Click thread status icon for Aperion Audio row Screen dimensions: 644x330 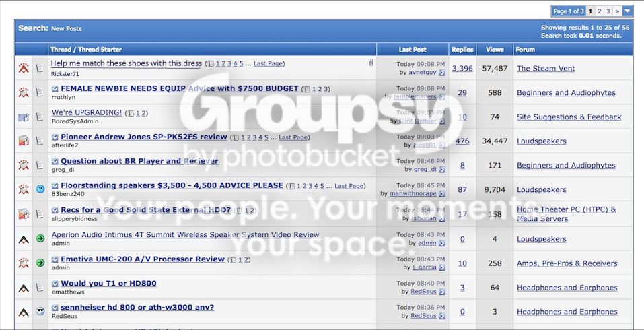tap(24, 239)
